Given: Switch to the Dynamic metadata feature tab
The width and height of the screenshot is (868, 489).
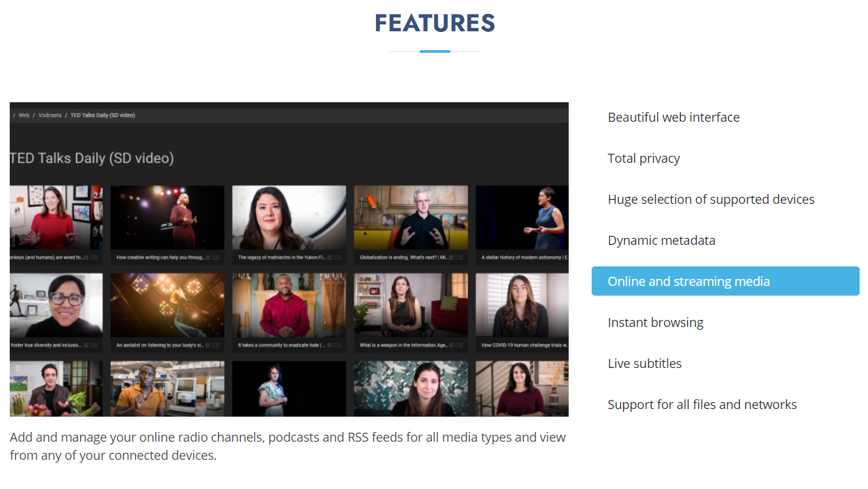Looking at the screenshot, I should (725, 240).
